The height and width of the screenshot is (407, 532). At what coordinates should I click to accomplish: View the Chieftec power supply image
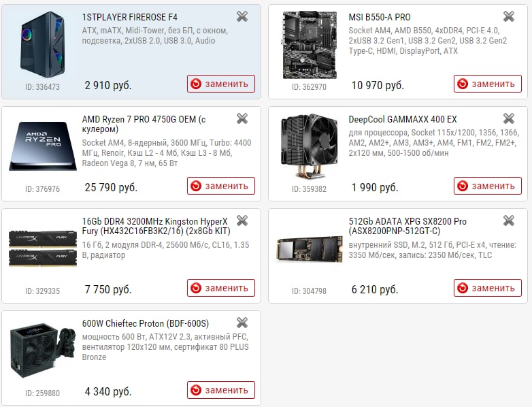tap(42, 351)
